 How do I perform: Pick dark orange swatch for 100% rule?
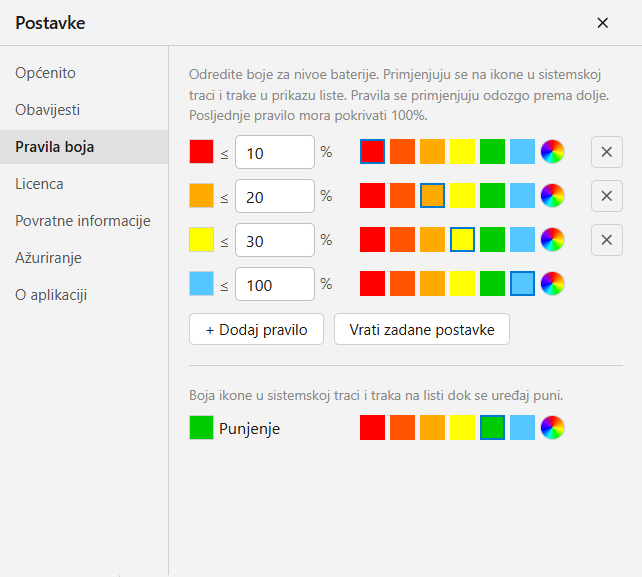[x=402, y=283]
